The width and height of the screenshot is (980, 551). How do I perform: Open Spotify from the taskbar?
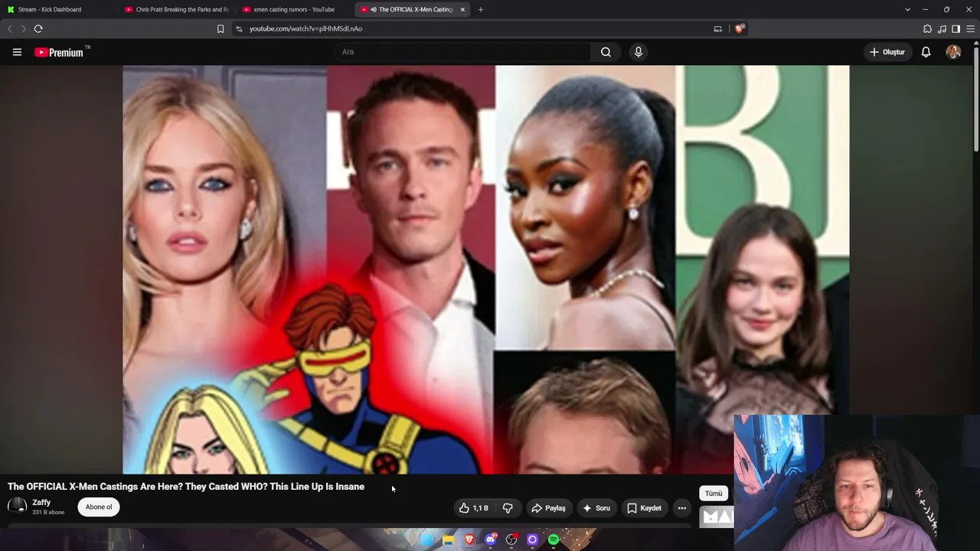click(554, 540)
